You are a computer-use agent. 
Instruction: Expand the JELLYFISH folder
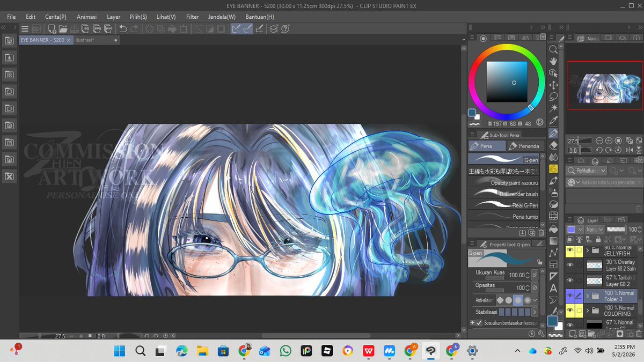coord(588,250)
